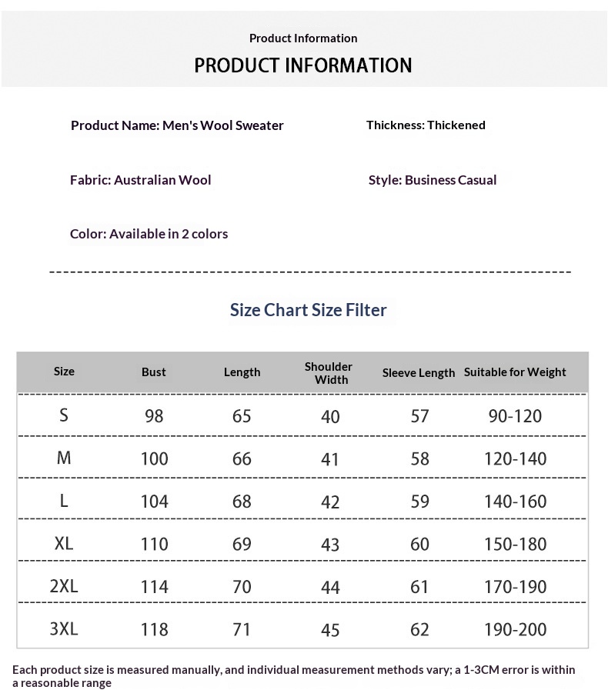Select the Thickness: Thickened label
Image resolution: width=608 pixels, height=700 pixels.
pos(426,125)
